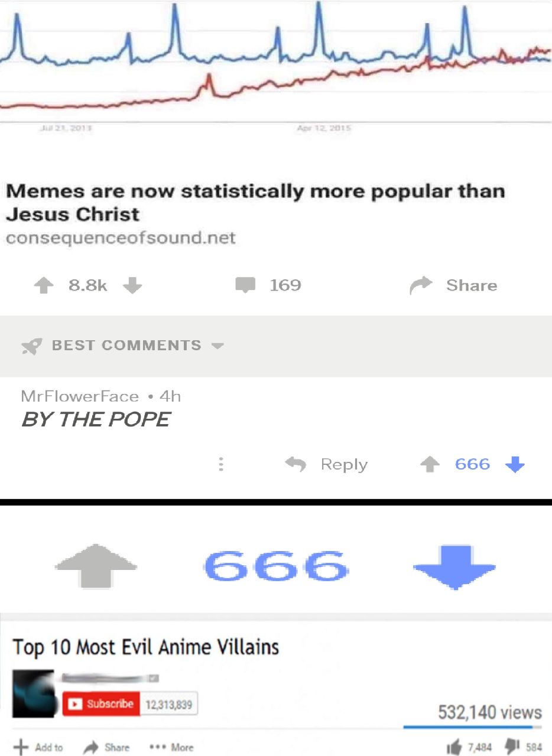Upvote the memes post with 8.8k points
This screenshot has height=756, width=552.
tap(43, 286)
